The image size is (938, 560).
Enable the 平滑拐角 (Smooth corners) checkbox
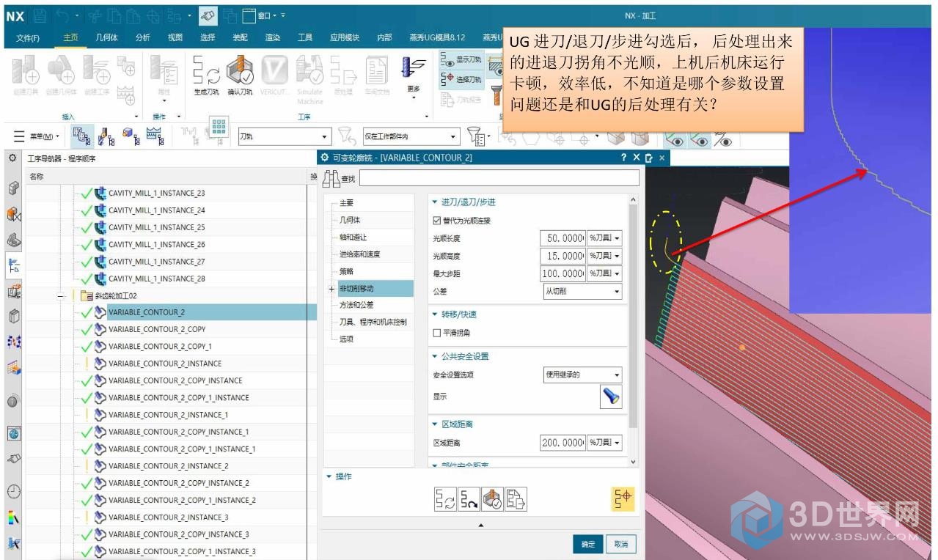(x=438, y=333)
